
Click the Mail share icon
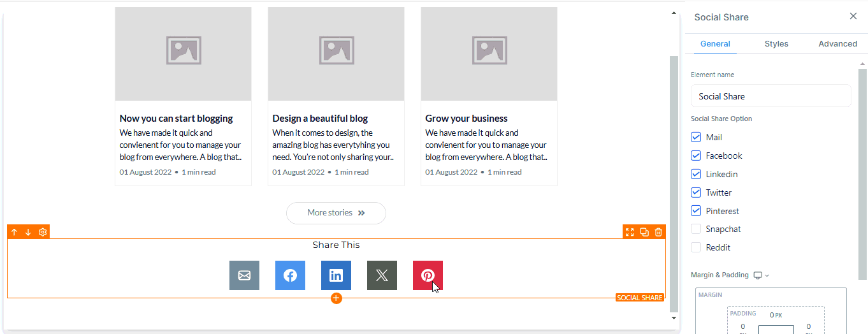pyautogui.click(x=244, y=275)
